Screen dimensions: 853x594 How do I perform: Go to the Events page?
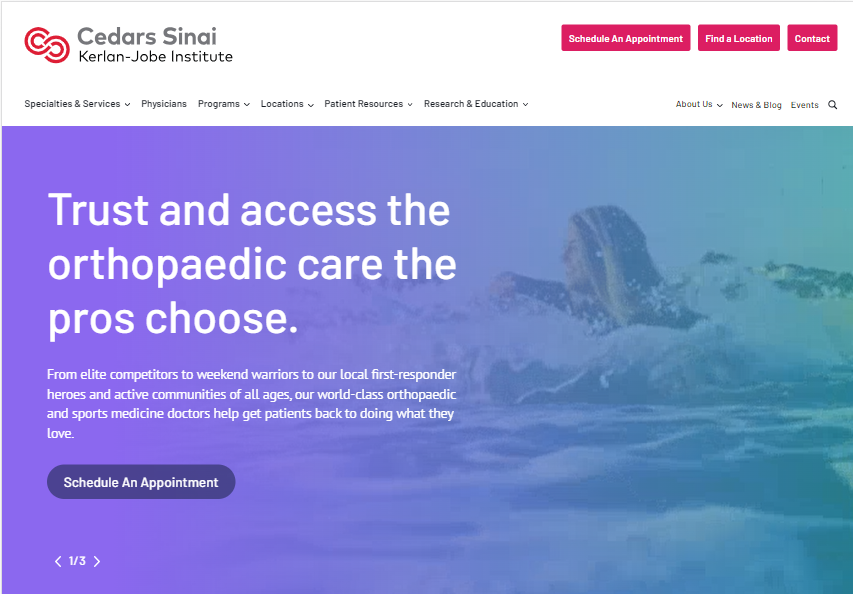tap(805, 105)
